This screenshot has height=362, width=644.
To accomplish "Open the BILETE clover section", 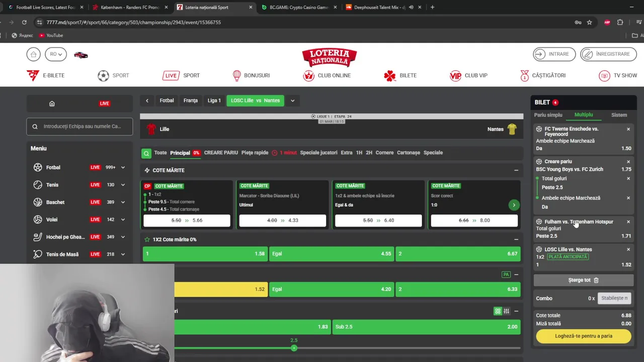I will pyautogui.click(x=400, y=75).
